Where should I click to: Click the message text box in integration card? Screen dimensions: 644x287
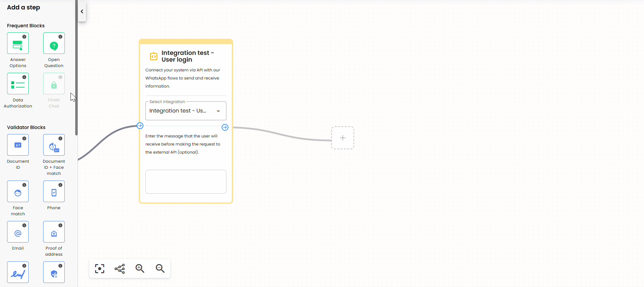(186, 182)
